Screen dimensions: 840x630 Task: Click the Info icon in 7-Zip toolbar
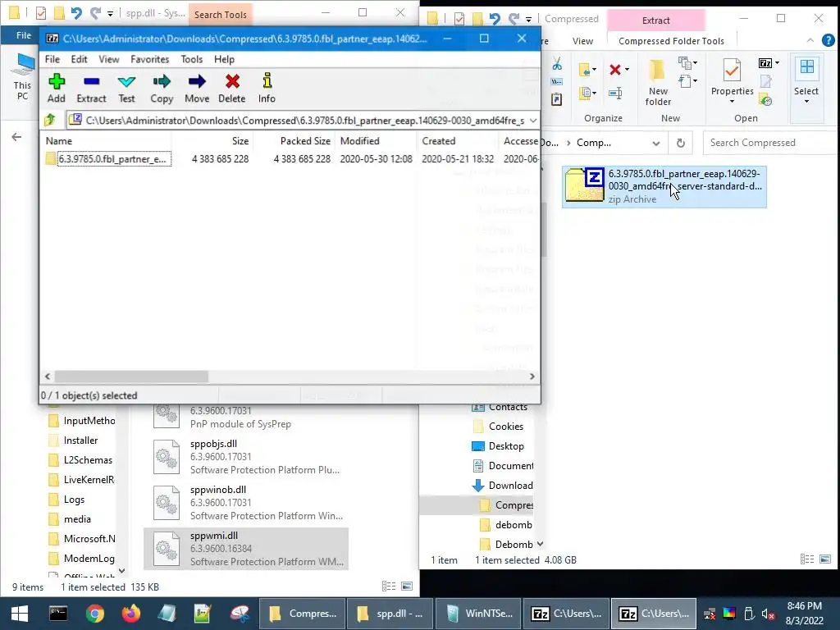tap(267, 89)
